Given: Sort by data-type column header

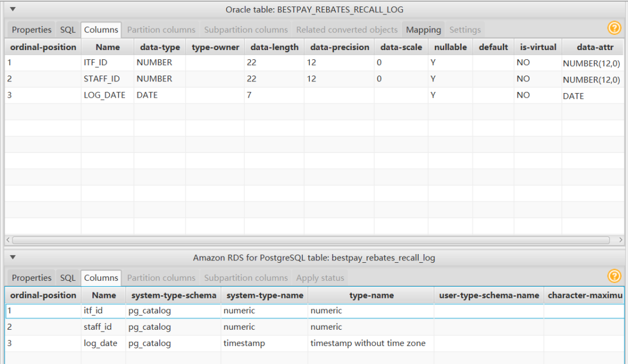Looking at the screenshot, I should 160,47.
